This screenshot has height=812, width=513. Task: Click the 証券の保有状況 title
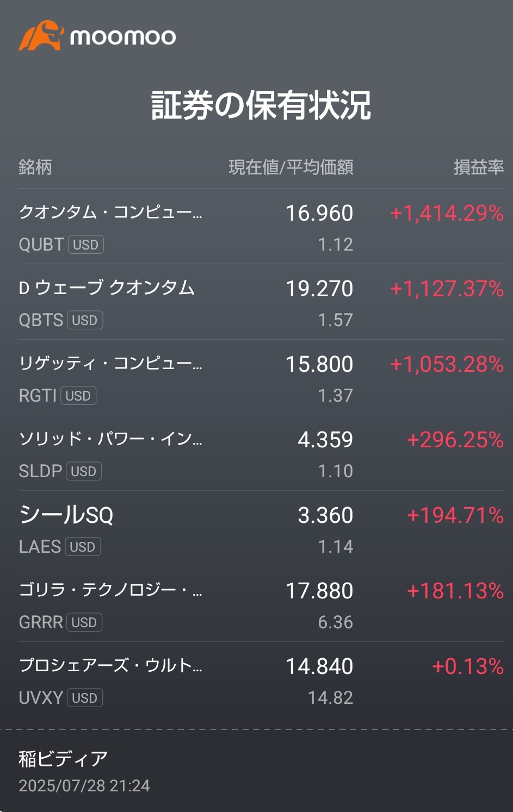tap(261, 105)
